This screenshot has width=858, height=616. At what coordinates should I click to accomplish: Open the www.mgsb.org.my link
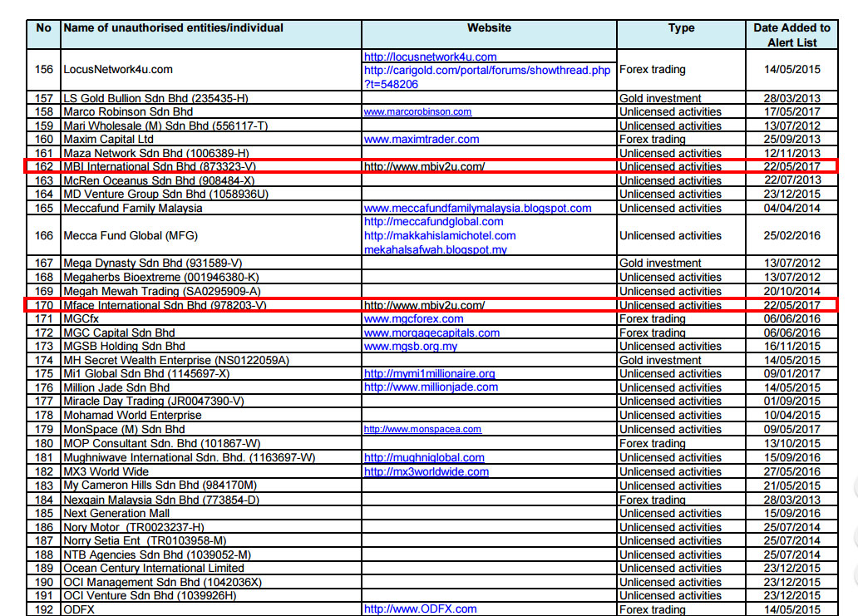click(x=410, y=346)
